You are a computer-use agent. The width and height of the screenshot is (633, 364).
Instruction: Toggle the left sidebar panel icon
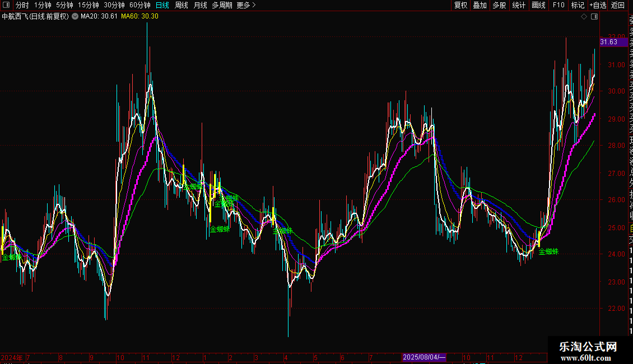click(6, 5)
